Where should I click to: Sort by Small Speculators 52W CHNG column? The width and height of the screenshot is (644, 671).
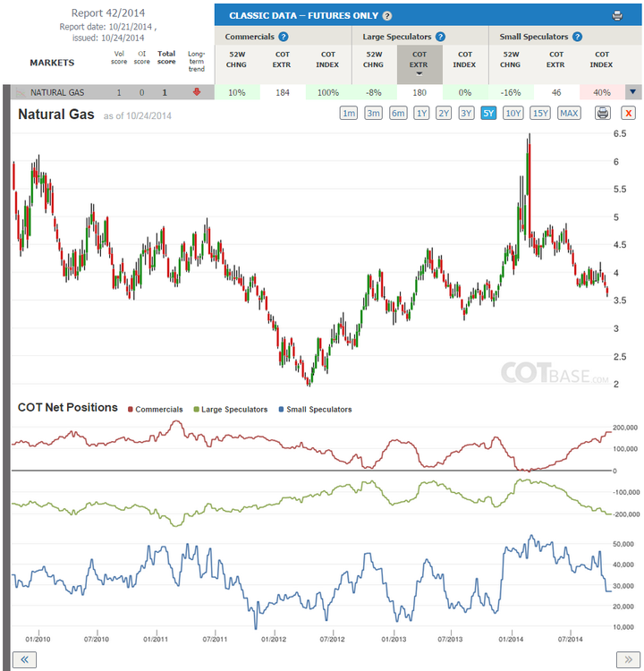511,59
